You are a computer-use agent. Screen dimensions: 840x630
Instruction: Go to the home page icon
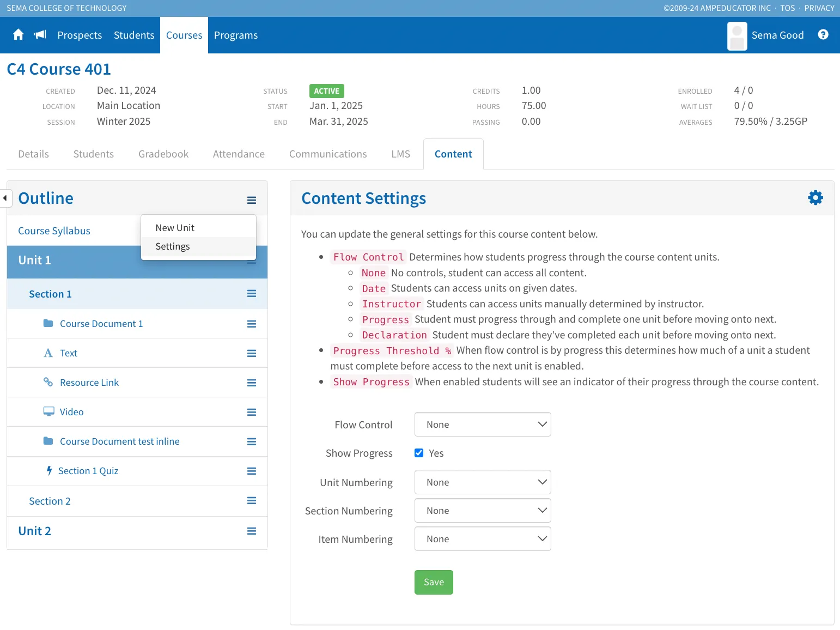[18, 35]
